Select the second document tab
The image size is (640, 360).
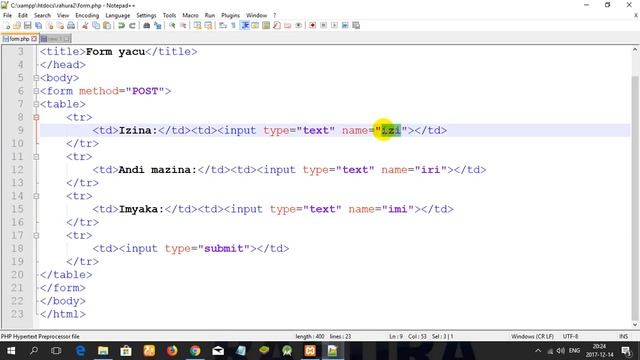pyautogui.click(x=55, y=39)
